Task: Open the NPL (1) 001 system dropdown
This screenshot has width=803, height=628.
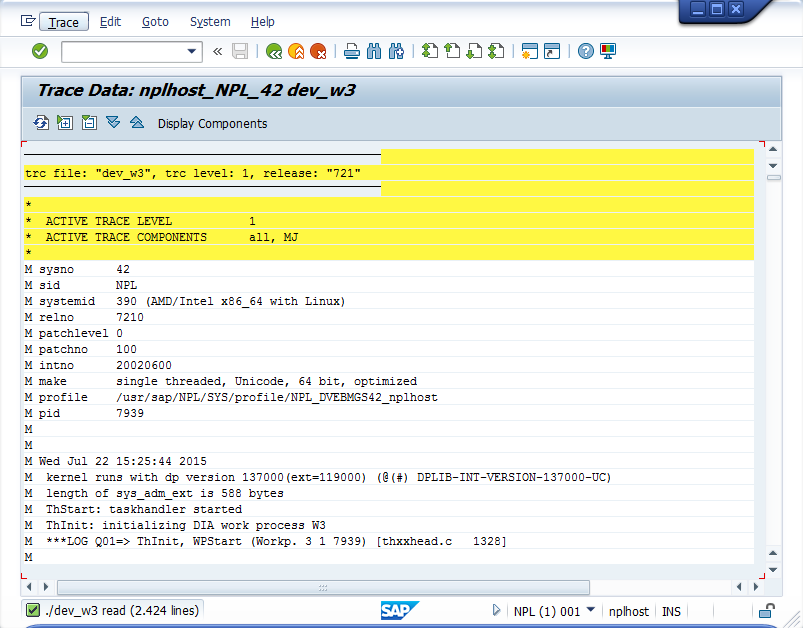Action: tap(590, 610)
